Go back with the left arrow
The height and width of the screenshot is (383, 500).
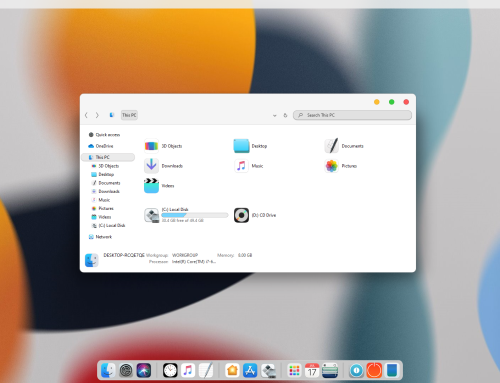tap(86, 115)
